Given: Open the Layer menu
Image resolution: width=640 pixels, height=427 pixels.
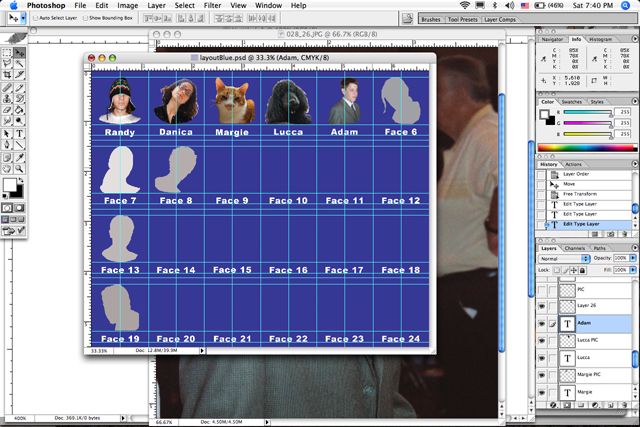Looking at the screenshot, I should [x=156, y=6].
